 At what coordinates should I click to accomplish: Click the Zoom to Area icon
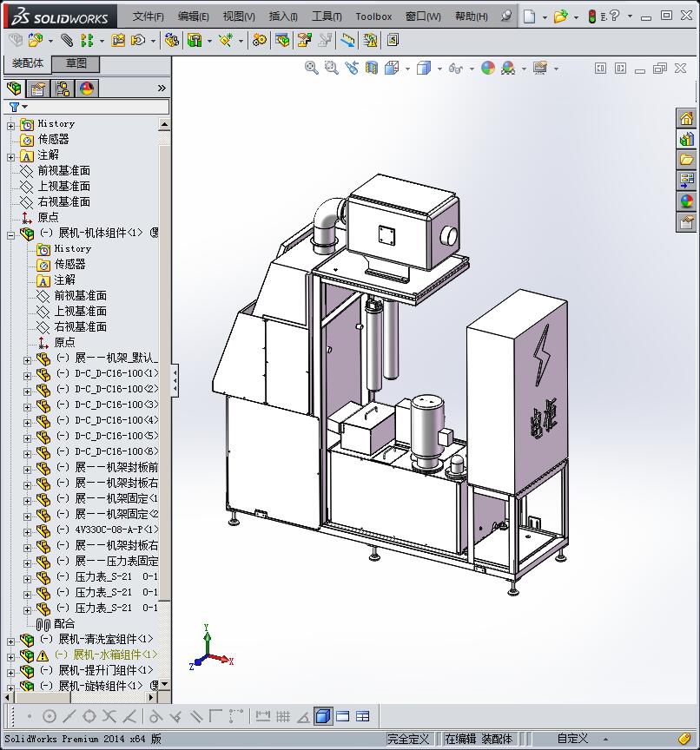[331, 68]
